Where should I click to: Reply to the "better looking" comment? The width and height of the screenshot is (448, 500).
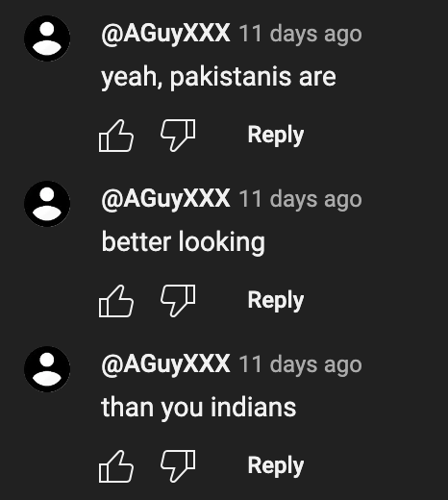276,300
